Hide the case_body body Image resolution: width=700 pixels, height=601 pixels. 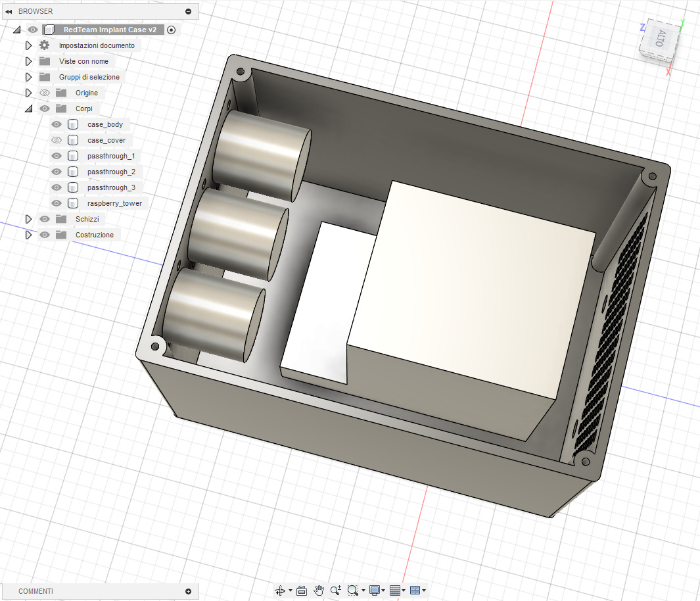click(x=57, y=124)
